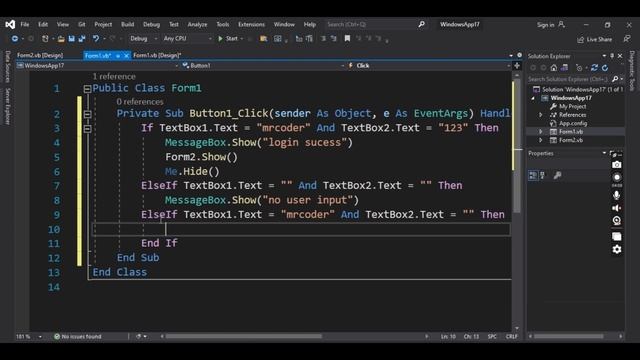Switch views icon in Solution Explorer

564,68
